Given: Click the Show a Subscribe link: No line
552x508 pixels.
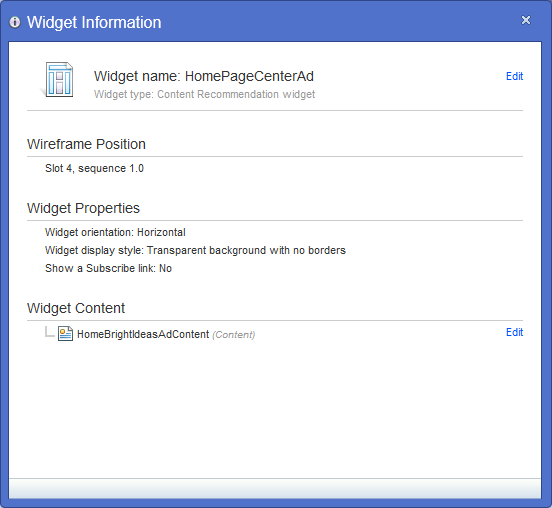Looking at the screenshot, I should [x=108, y=268].
